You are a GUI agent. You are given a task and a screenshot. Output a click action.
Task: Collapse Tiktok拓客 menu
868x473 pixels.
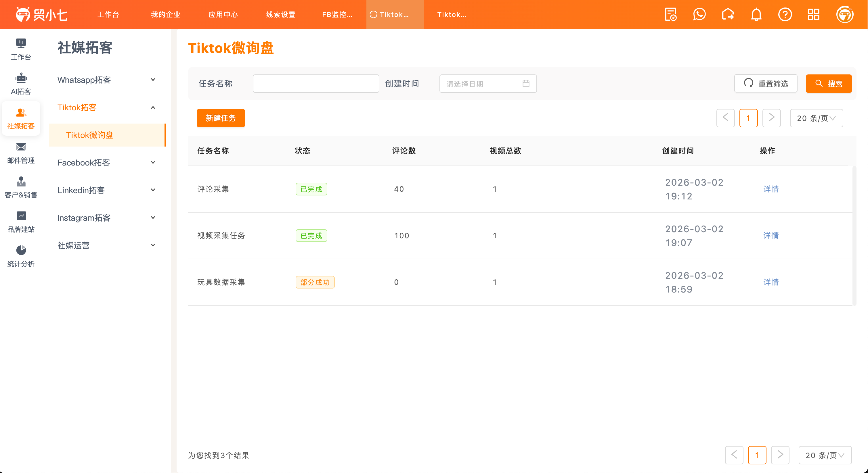click(x=108, y=107)
